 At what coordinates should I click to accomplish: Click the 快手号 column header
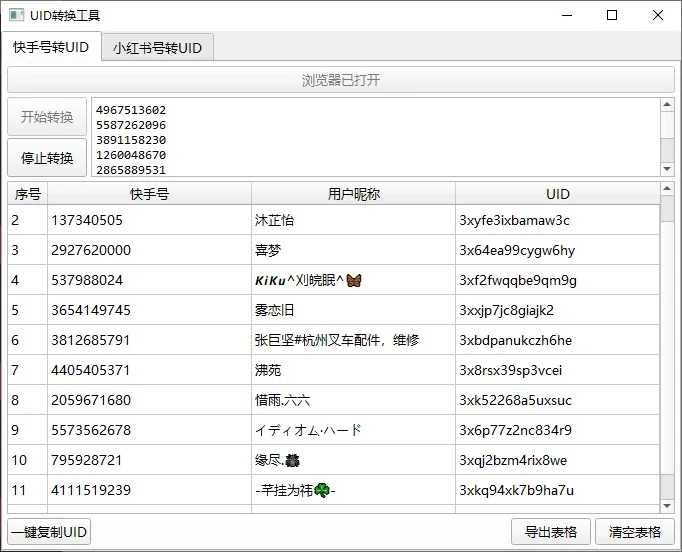click(149, 194)
